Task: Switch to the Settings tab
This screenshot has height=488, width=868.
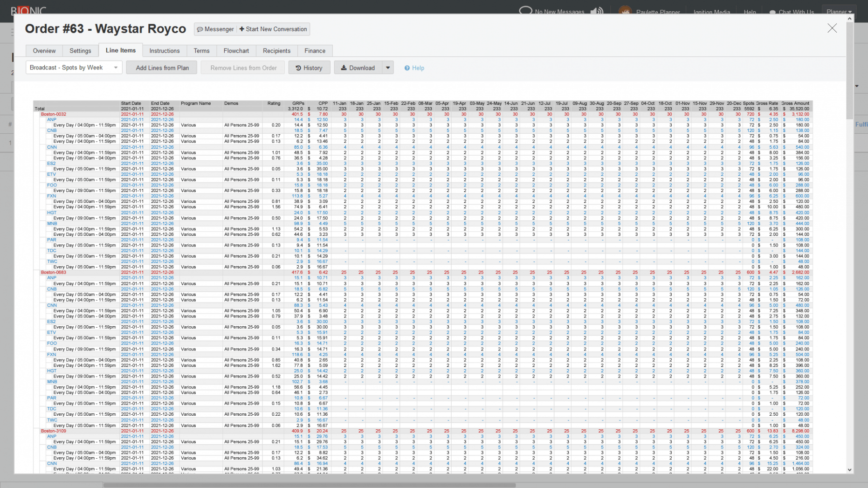Action: click(80, 51)
